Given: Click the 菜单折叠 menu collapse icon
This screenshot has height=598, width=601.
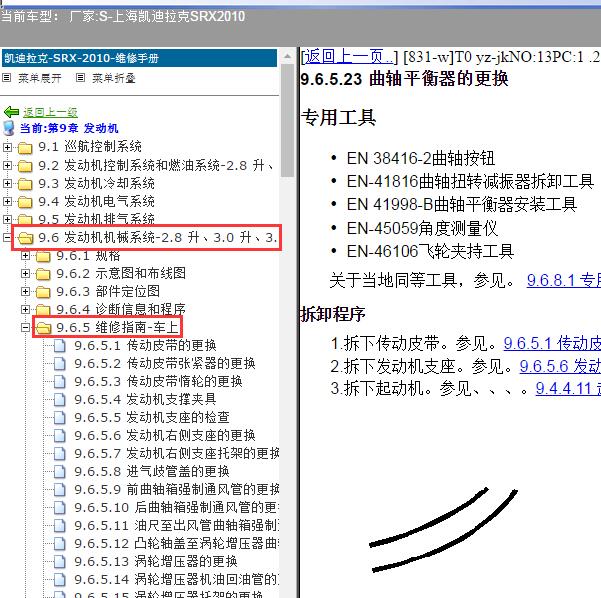Looking at the screenshot, I should pyautogui.click(x=80, y=78).
